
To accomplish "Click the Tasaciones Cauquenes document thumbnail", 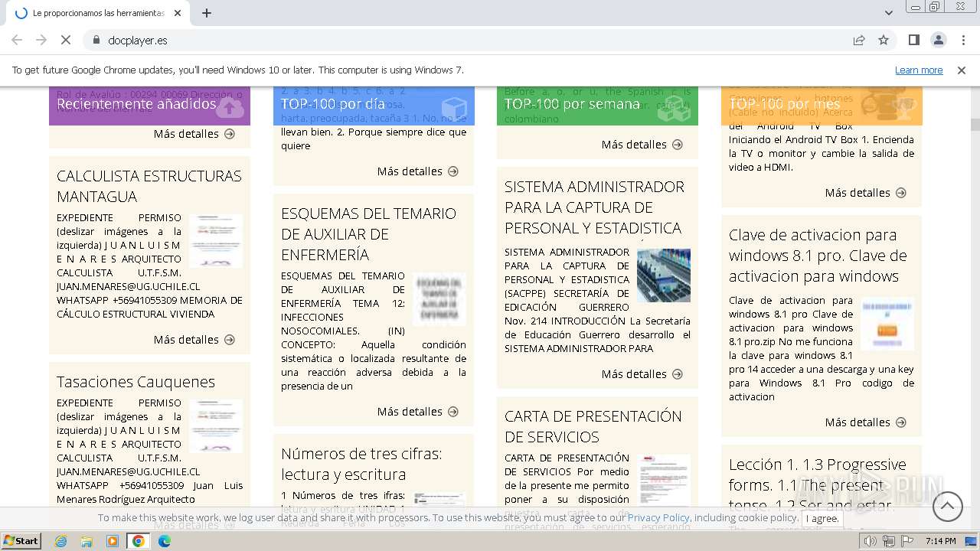I will [x=216, y=426].
